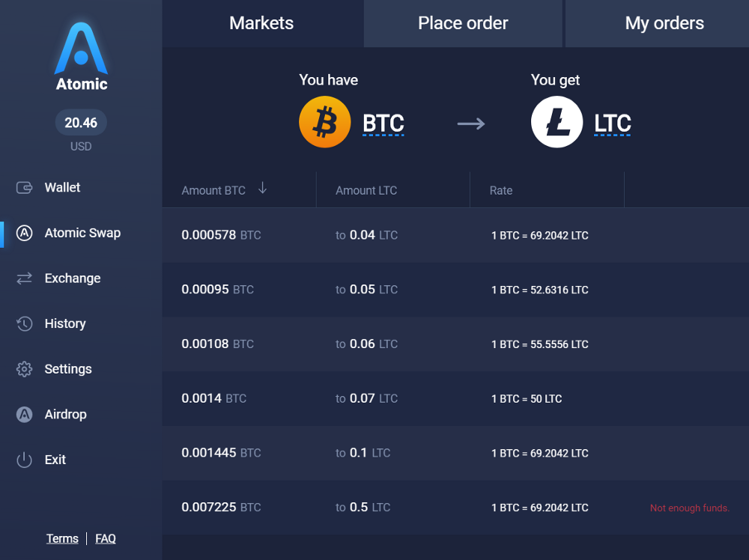Click the orange Bitcoin coin icon
This screenshot has height=560, width=749.
tap(324, 122)
